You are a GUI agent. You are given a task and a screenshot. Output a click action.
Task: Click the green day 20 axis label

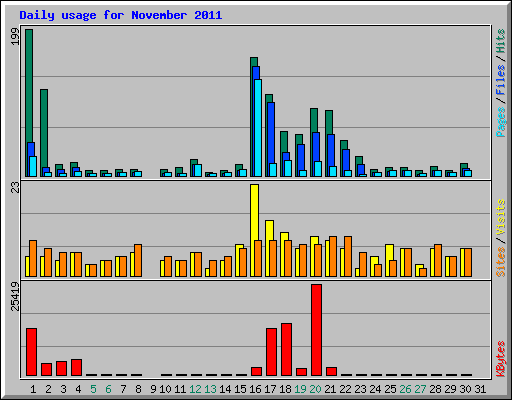(315, 389)
